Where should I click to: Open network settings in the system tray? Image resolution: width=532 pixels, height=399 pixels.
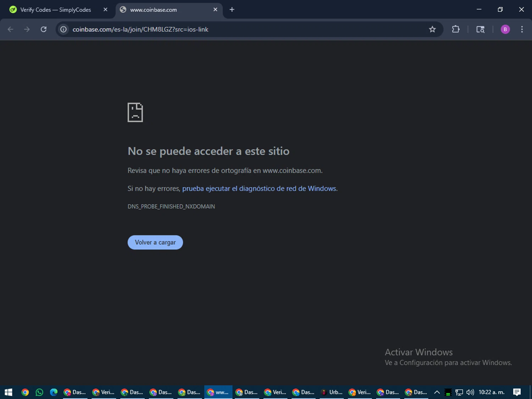point(459,392)
